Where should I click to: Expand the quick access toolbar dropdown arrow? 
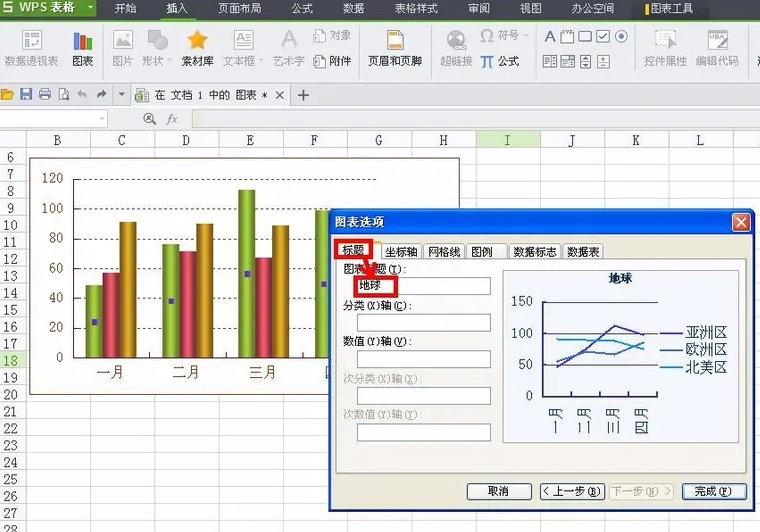[121, 94]
